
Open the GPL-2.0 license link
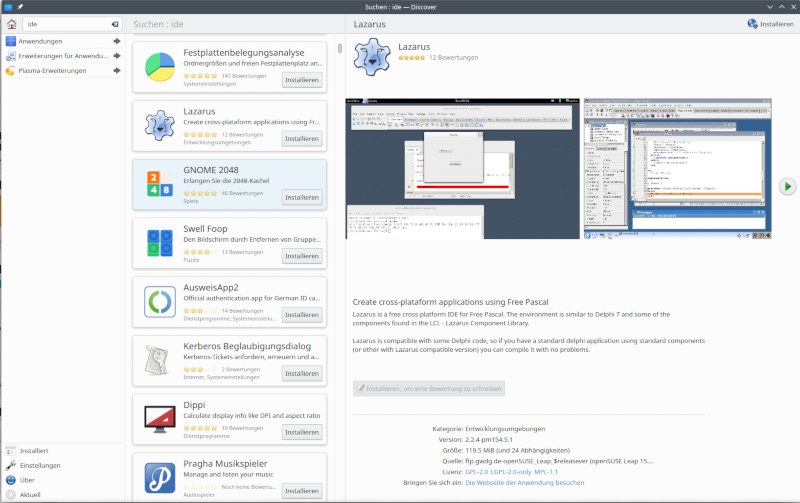click(479, 471)
